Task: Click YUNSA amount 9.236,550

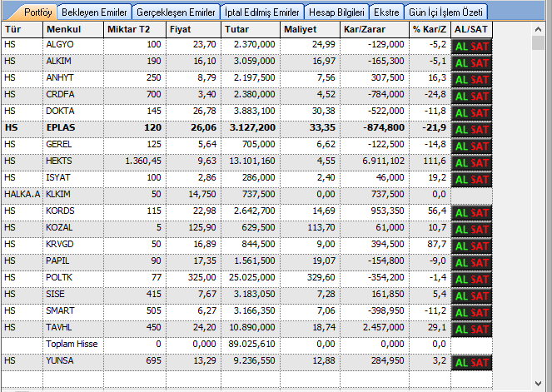Action: click(x=254, y=360)
